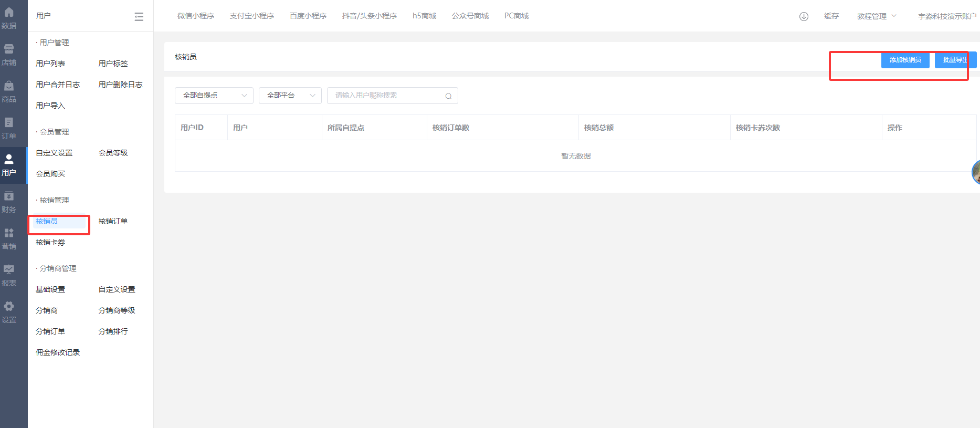This screenshot has height=428, width=980.
Task: Open 基础设置 menu item
Action: (x=50, y=289)
